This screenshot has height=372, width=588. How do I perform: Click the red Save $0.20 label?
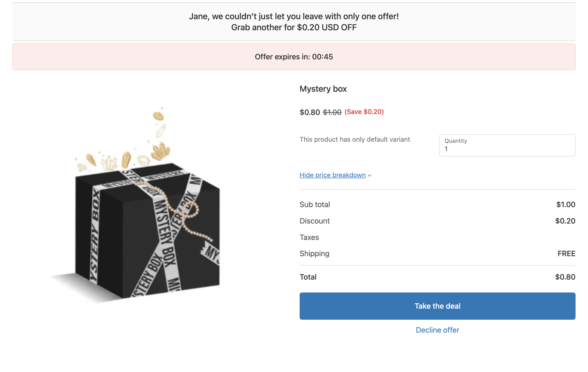coord(364,112)
